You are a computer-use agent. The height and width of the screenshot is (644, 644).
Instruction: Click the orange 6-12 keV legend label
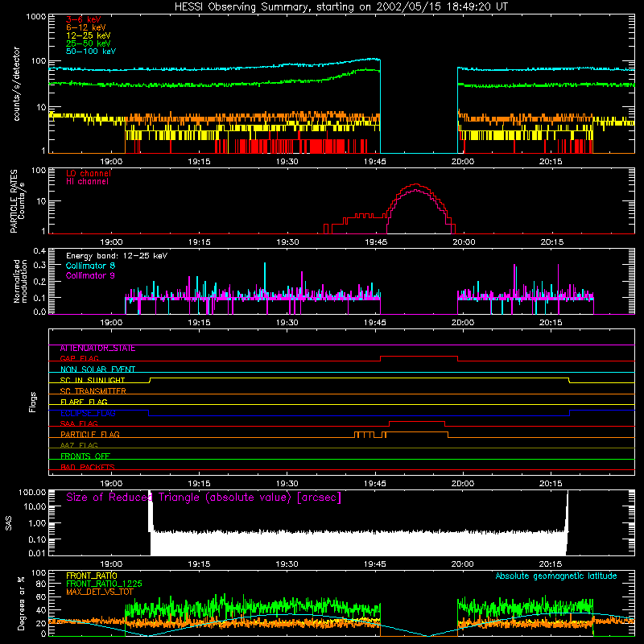[86, 27]
